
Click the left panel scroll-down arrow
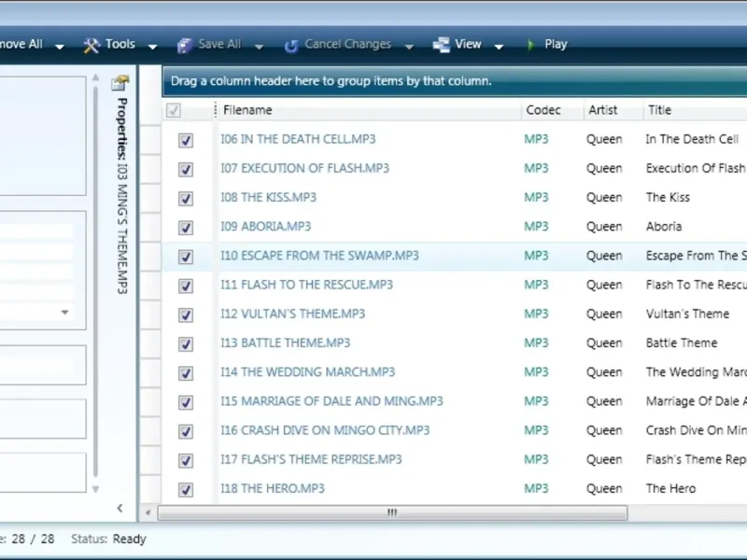[95, 489]
